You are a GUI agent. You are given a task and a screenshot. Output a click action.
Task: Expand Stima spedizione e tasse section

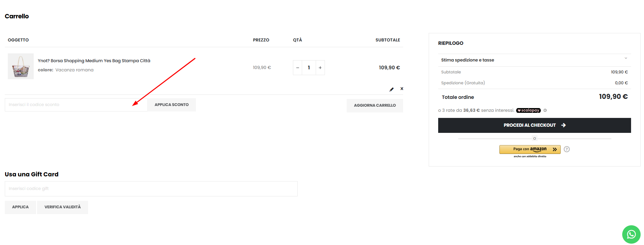534,60
